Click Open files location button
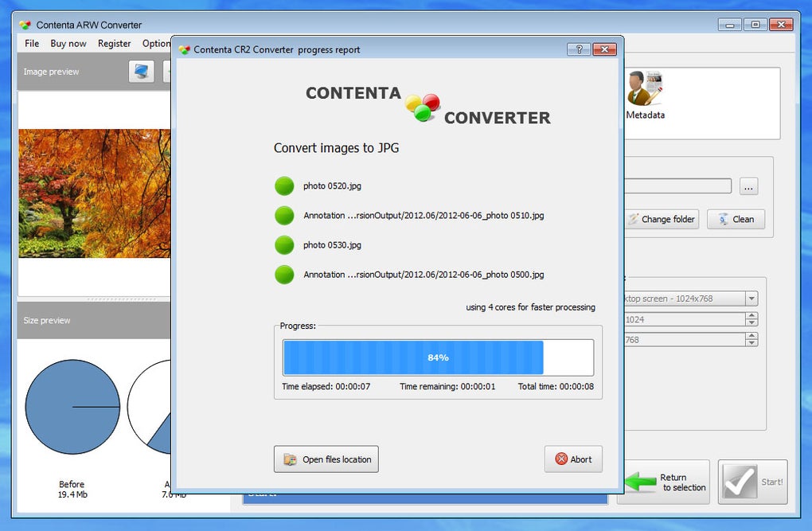 coord(326,459)
